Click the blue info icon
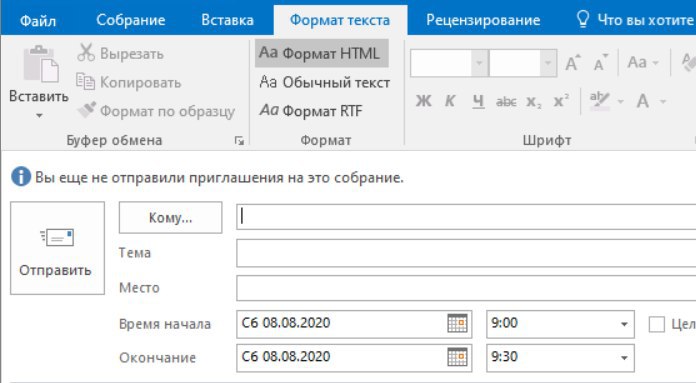The height and width of the screenshot is (383, 696). (21, 177)
